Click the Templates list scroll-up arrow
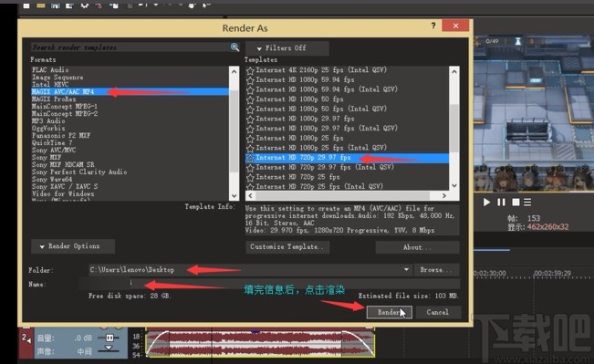The width and height of the screenshot is (594, 364). [x=454, y=71]
